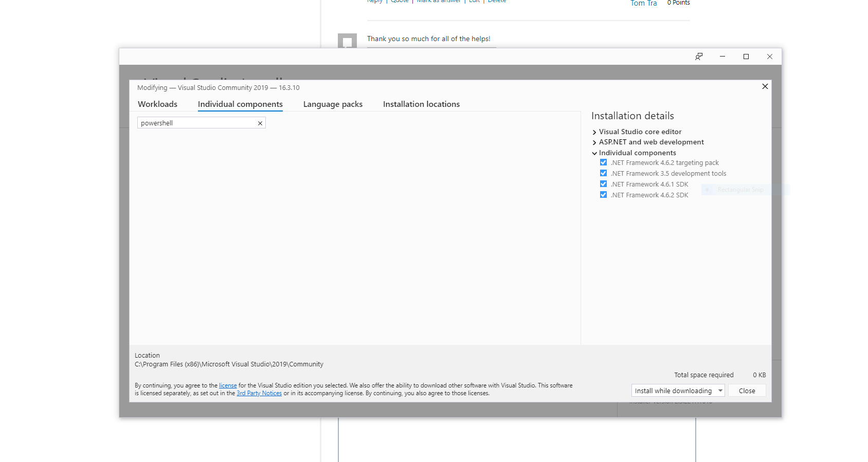Go to the Installation locations tab
This screenshot has height=462, width=868.
(421, 104)
